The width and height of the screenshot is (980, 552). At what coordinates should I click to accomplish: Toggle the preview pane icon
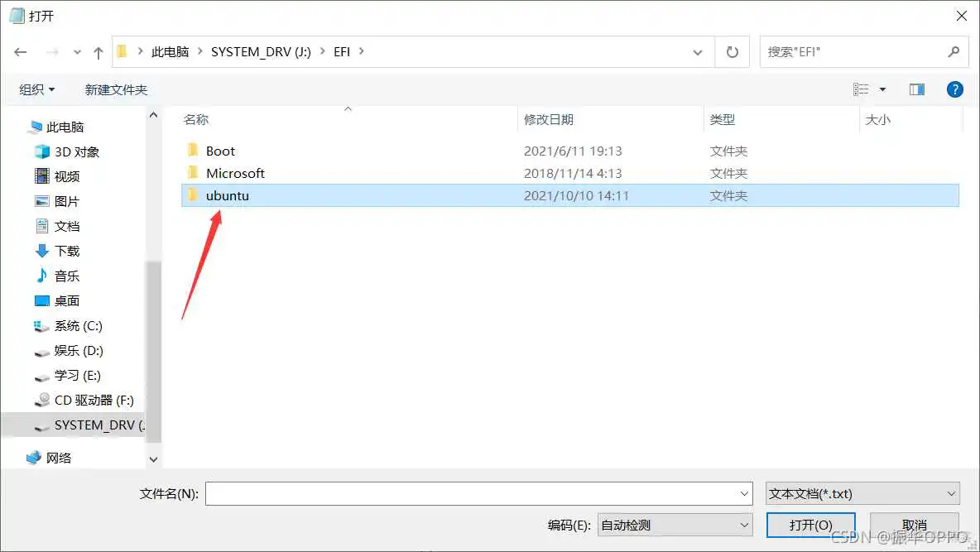[916, 89]
